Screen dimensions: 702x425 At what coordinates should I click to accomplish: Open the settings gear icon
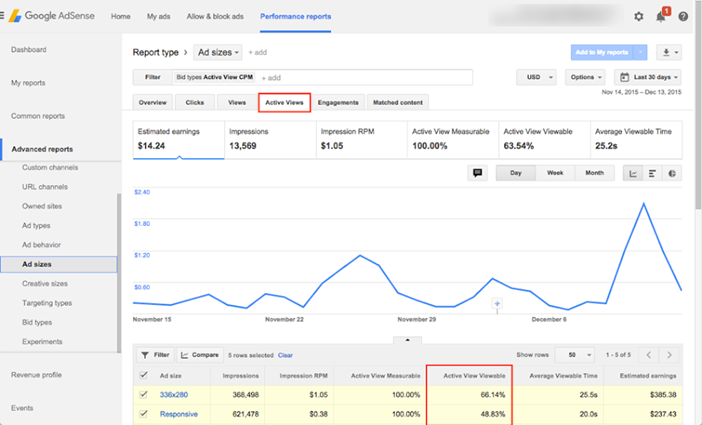tap(639, 17)
